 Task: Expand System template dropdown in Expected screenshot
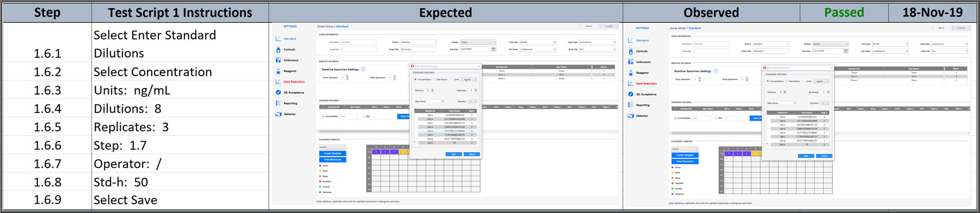[x=332, y=147]
